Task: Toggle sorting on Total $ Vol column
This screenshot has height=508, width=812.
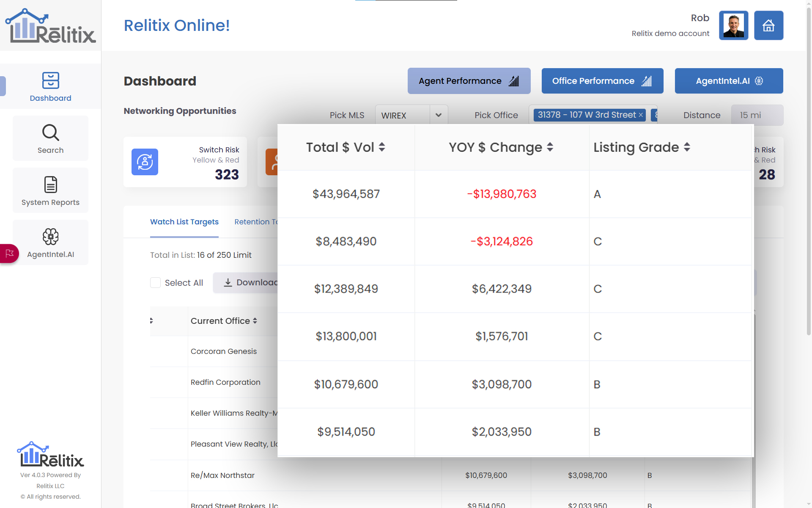Action: [382, 147]
